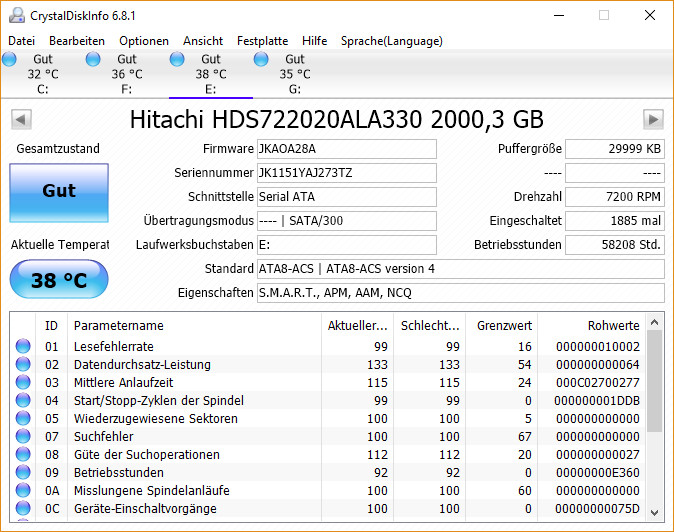Image resolution: width=674 pixels, height=532 pixels.
Task: Minimize the CrystalDiskInfo window
Action: click(559, 15)
